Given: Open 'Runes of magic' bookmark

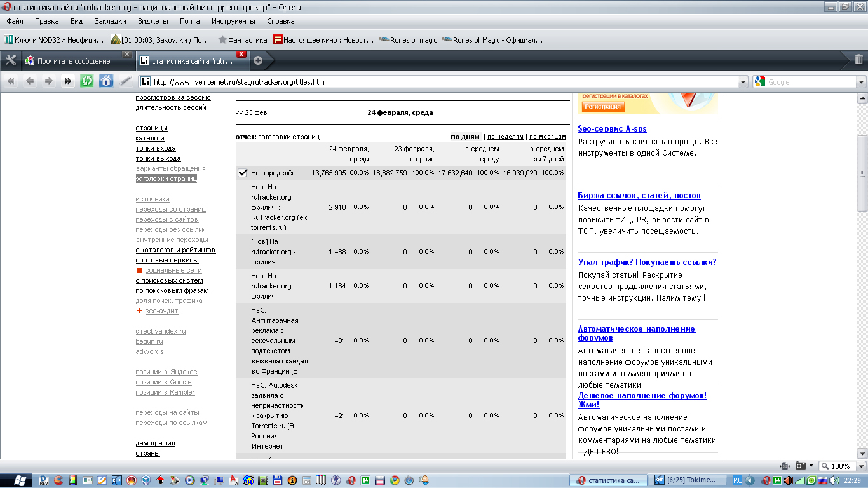Looking at the screenshot, I should (x=408, y=40).
